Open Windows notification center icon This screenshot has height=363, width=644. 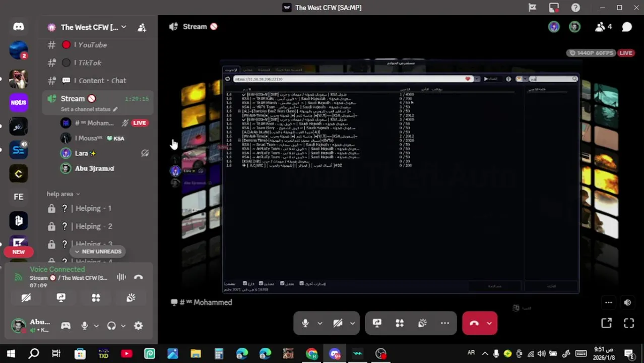[x=629, y=354]
